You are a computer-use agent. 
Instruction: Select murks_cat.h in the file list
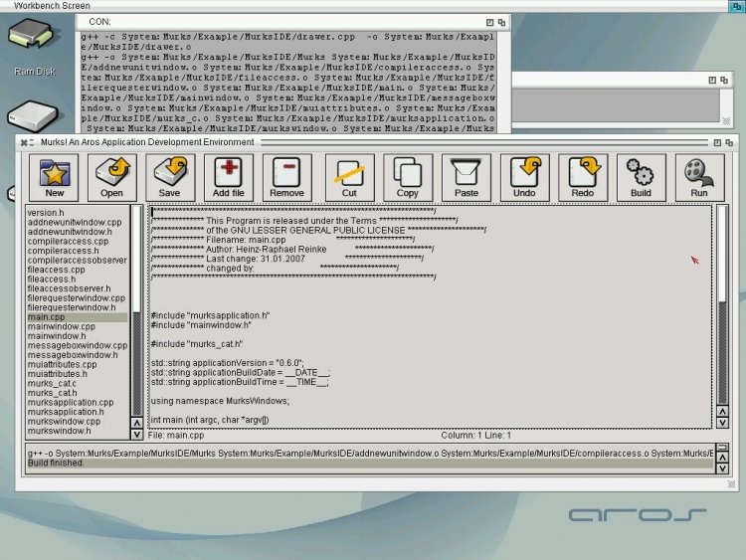click(x=77, y=393)
